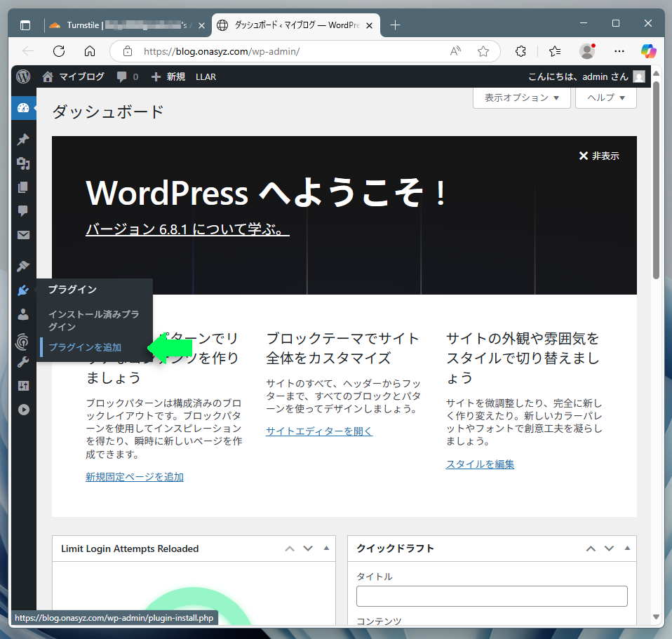Close the ダッシュボード WordPress tab

click(369, 26)
